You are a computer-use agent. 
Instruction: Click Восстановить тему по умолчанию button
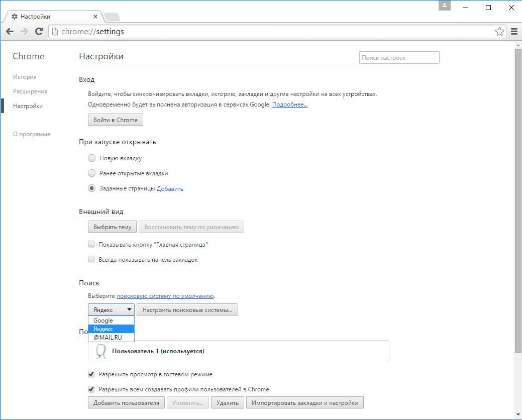191,227
